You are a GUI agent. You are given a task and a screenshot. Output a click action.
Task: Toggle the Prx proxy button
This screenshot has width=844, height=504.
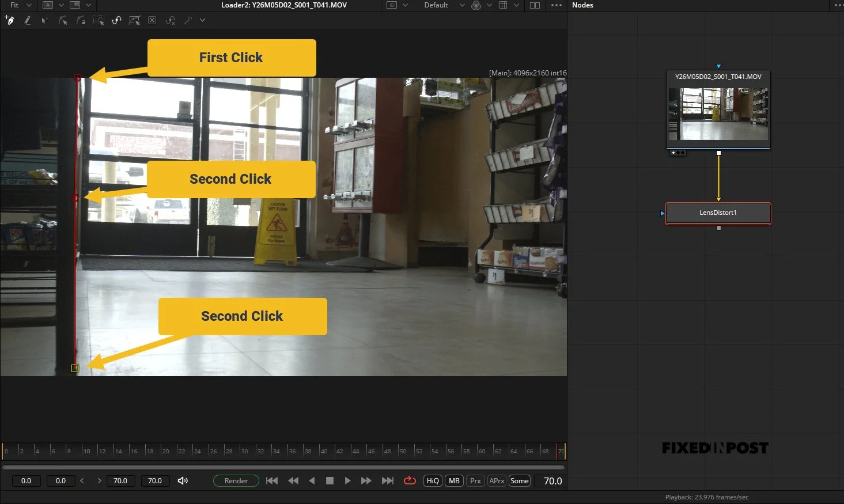coord(475,480)
